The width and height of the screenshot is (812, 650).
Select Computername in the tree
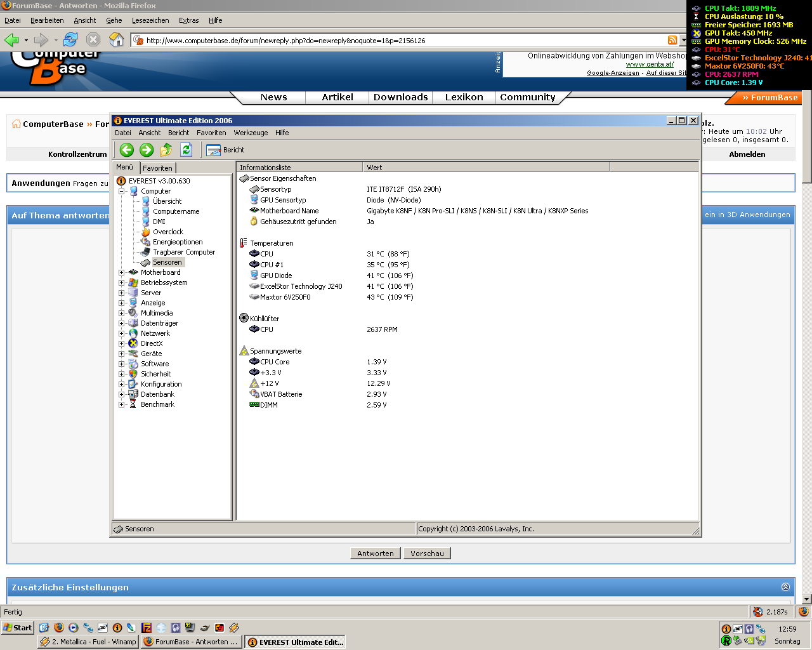[x=176, y=211]
